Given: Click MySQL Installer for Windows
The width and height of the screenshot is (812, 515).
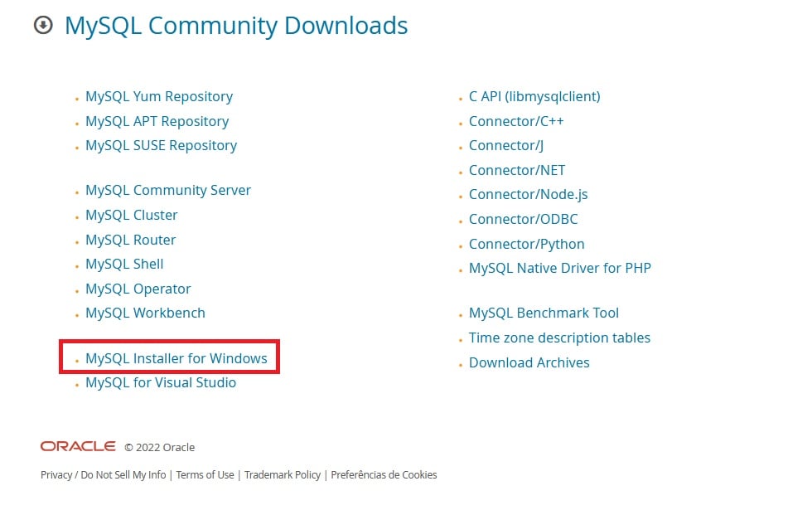Looking at the screenshot, I should (x=176, y=358).
